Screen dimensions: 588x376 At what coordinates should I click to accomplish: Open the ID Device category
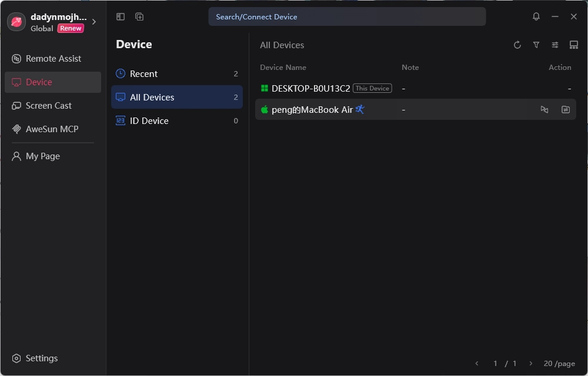176,120
